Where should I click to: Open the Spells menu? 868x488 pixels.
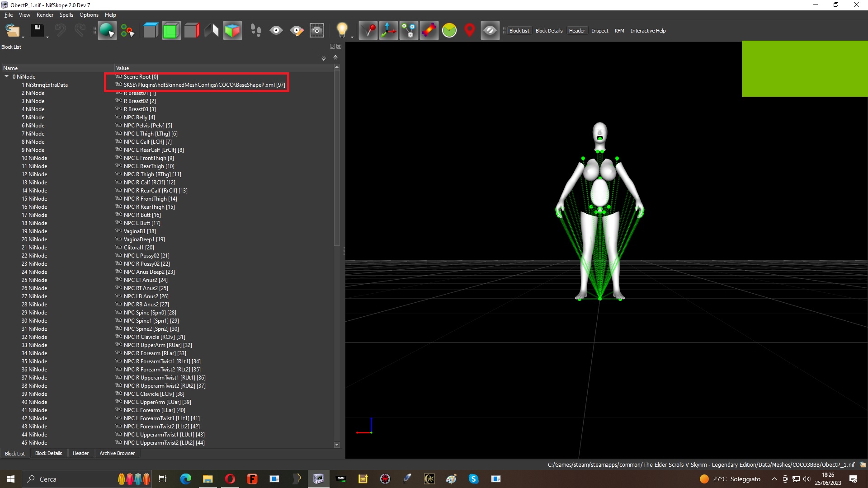(x=66, y=15)
